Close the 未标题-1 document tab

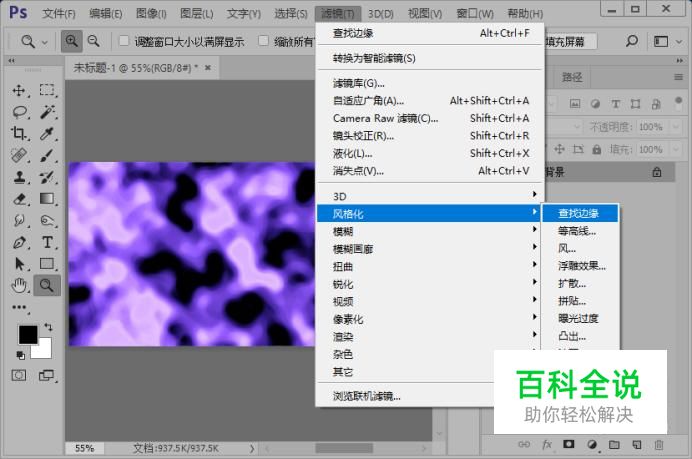208,68
